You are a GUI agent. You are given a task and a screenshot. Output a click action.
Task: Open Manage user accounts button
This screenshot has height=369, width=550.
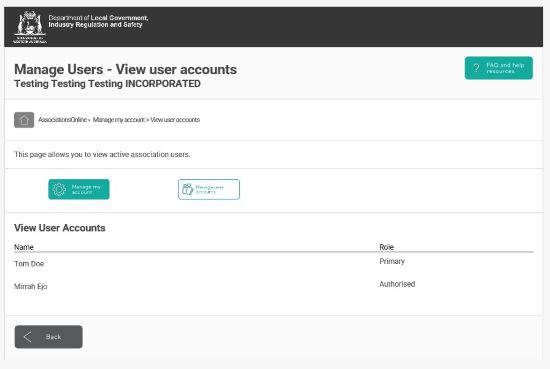click(209, 189)
